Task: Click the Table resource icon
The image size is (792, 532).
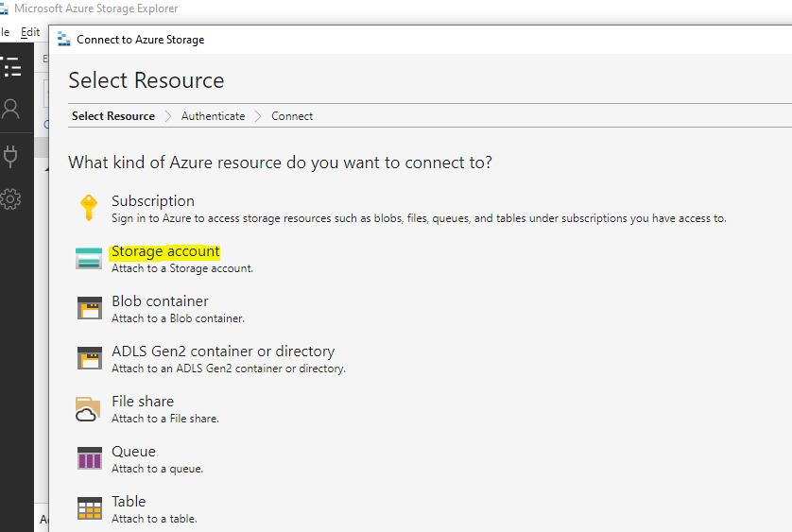Action: (89, 508)
